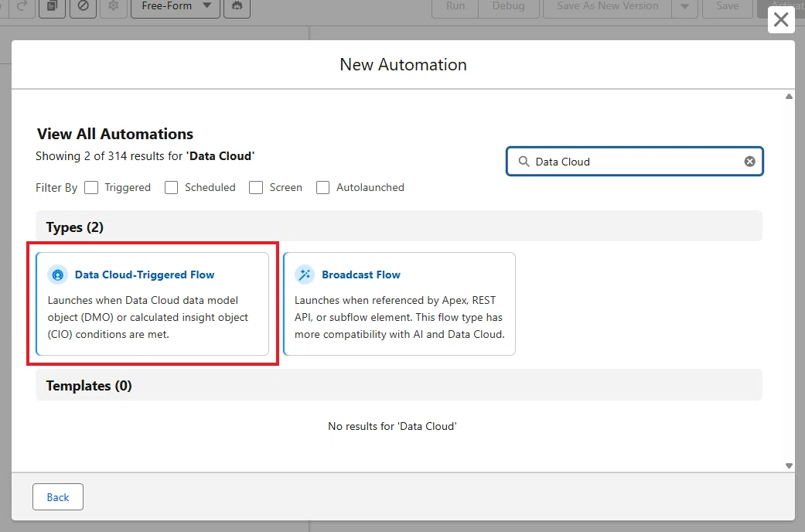Click the Data Cloud-Triggered Flow description text
This screenshot has height=532, width=805.
148,317
